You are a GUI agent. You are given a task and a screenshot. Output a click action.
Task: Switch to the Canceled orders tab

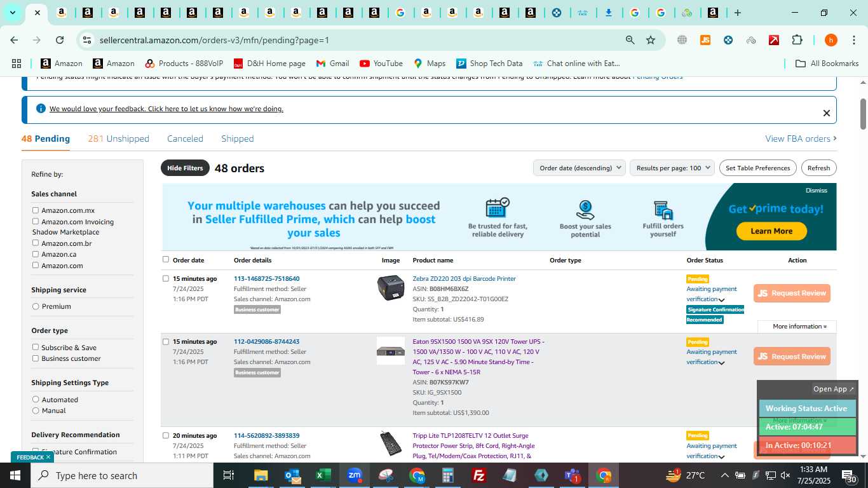click(185, 139)
